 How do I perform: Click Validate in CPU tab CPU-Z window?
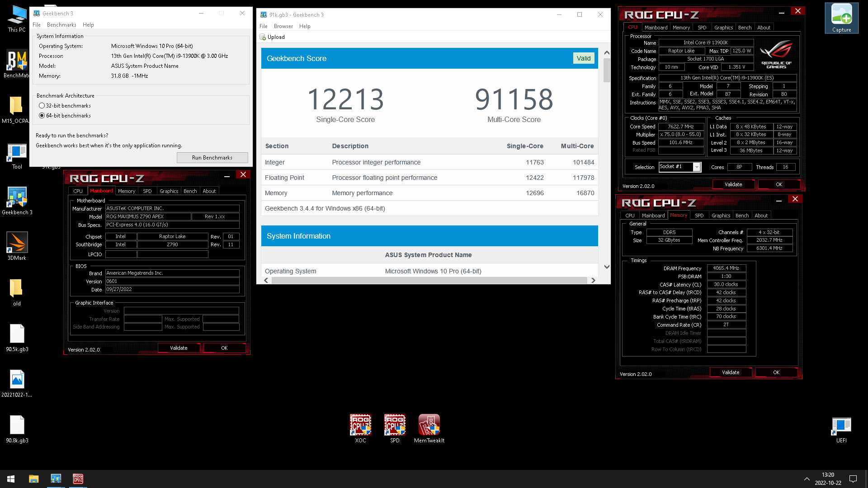pos(733,184)
